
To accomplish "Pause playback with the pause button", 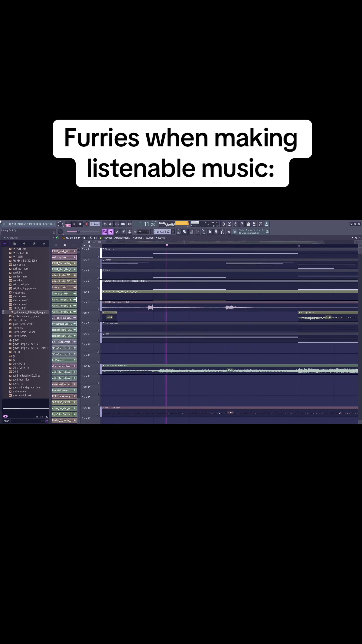I will (74, 224).
